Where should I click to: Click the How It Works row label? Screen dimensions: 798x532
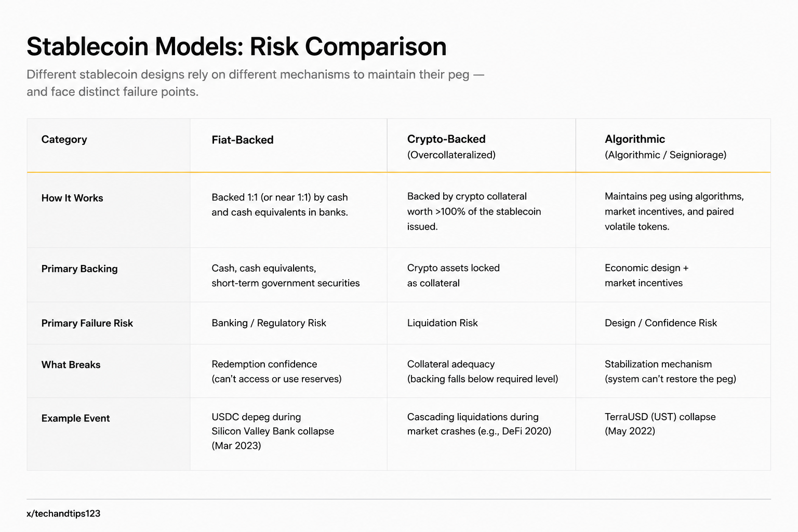72,198
